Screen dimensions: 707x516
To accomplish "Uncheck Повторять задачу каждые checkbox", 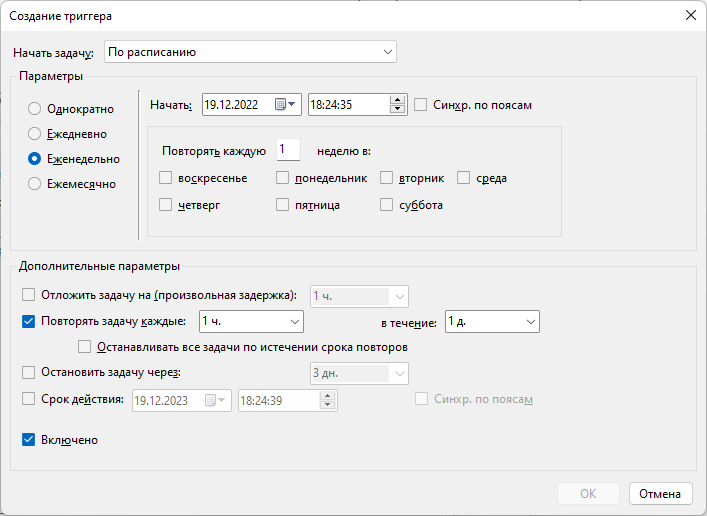I will [28, 322].
